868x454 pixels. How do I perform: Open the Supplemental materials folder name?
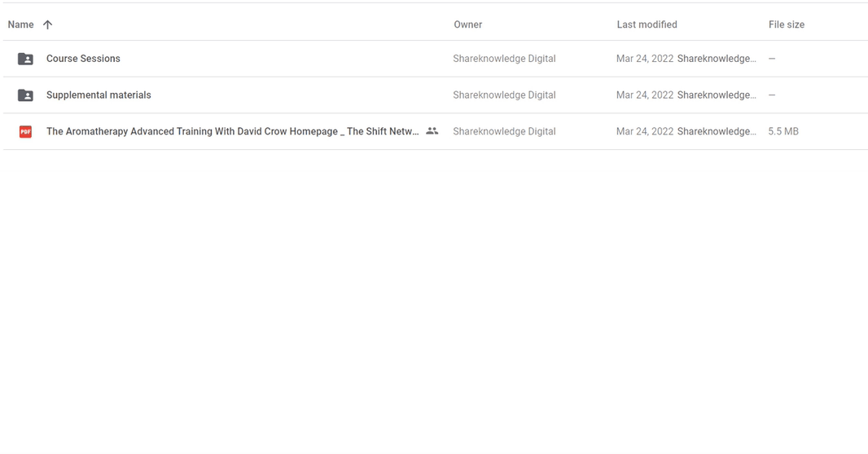pos(99,95)
